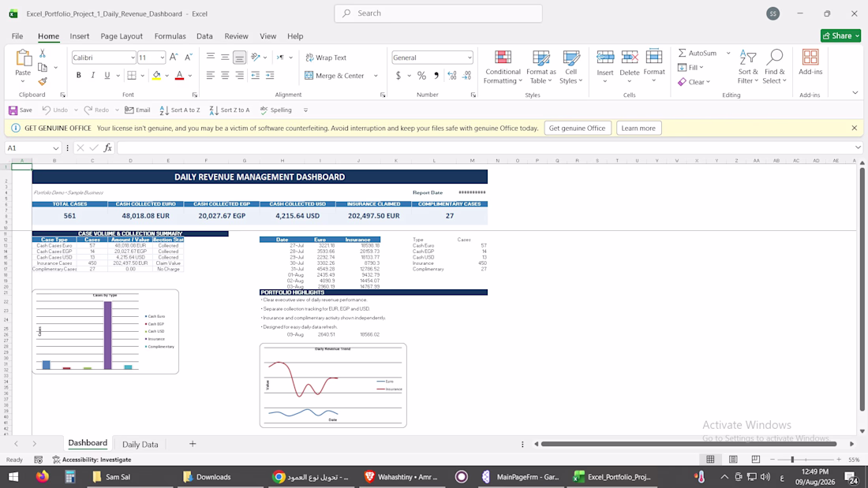The width and height of the screenshot is (868, 488).
Task: Click the Get genuine Office button
Action: [577, 128]
